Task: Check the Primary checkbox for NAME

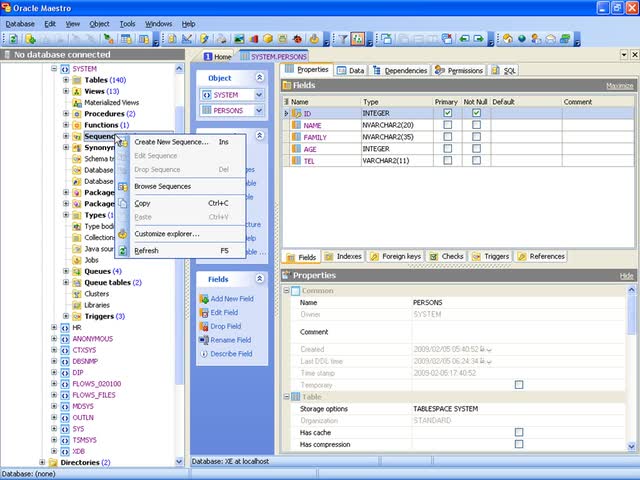Action: [447, 124]
